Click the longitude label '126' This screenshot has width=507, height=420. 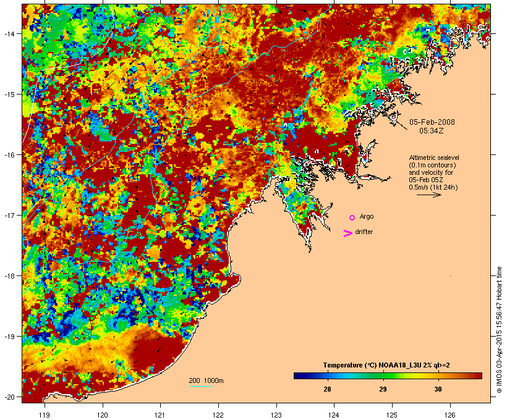point(449,415)
